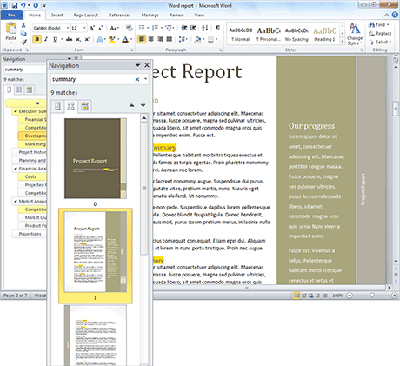Open Line Spacing dropdown
The width and height of the screenshot is (400, 366).
(x=183, y=39)
